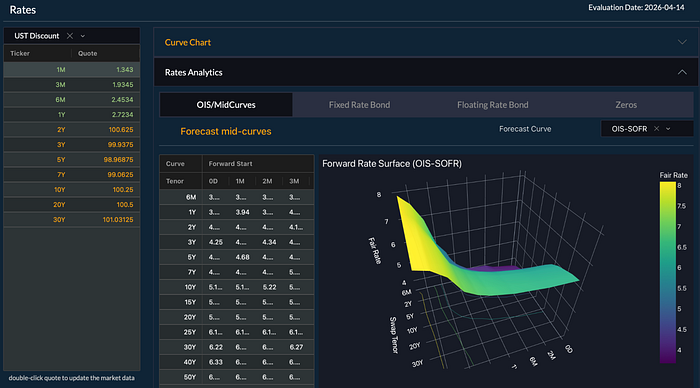
Task: Open the Fixed Rate Bond tab
Action: [359, 105]
